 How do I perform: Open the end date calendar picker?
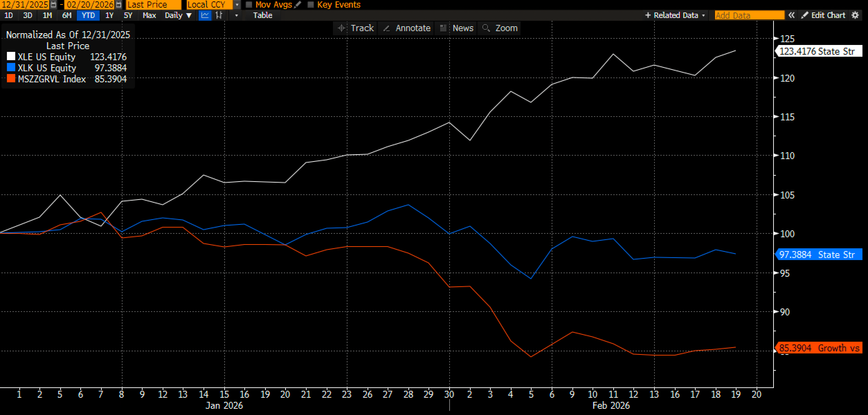tap(119, 5)
